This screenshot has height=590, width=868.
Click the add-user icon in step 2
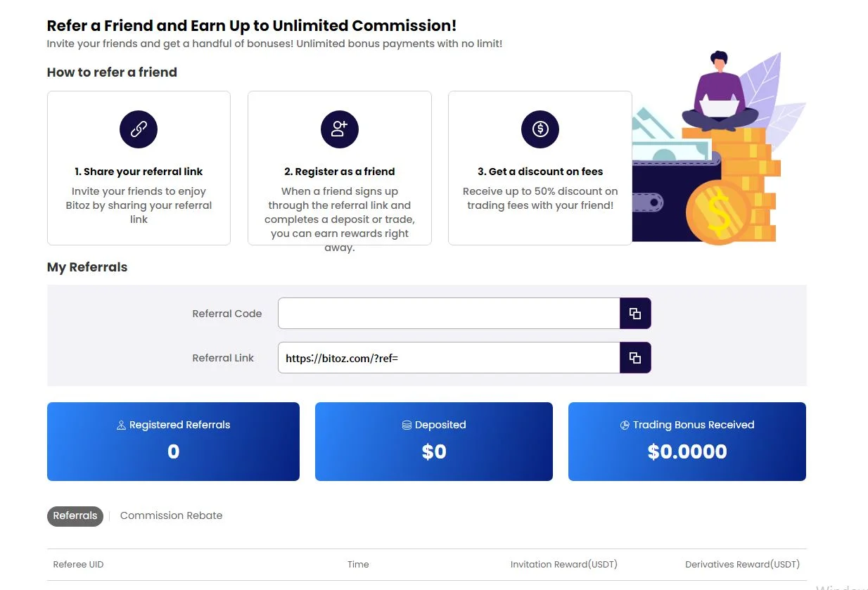coord(340,129)
